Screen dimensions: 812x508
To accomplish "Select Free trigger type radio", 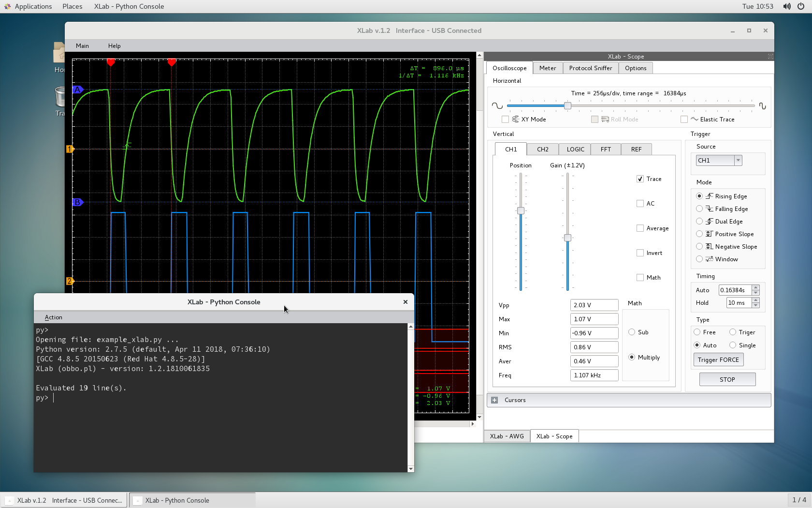I will 697,332.
